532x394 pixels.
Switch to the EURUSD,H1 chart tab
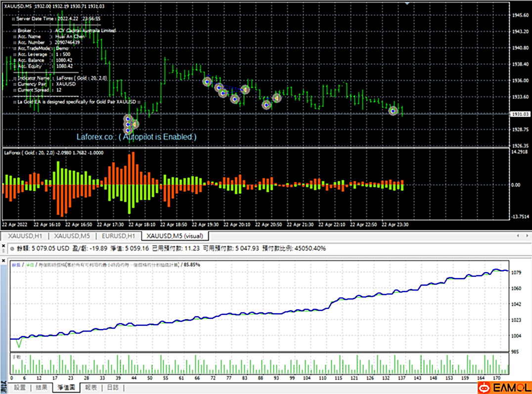118,236
